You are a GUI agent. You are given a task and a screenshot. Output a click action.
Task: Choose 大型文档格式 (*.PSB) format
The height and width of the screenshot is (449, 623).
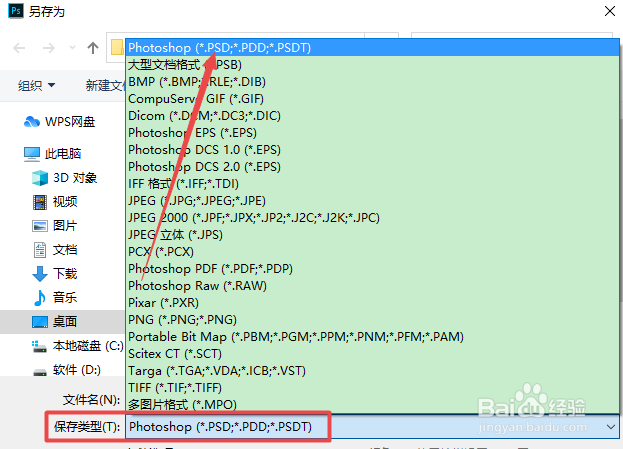pos(372,64)
